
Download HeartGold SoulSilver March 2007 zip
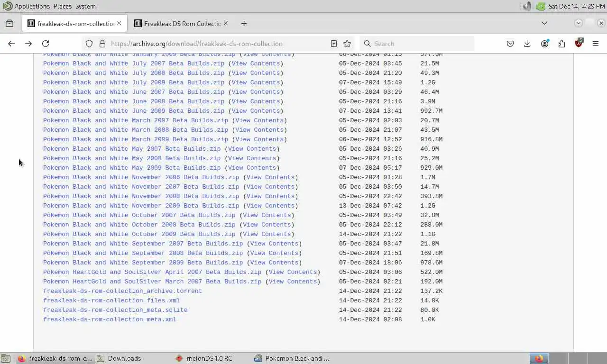(x=152, y=282)
